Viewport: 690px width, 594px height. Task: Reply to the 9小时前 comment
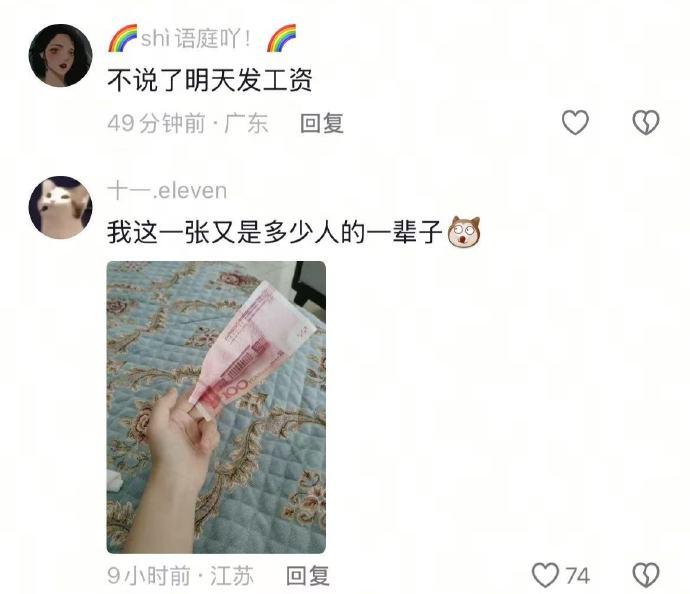pyautogui.click(x=308, y=576)
